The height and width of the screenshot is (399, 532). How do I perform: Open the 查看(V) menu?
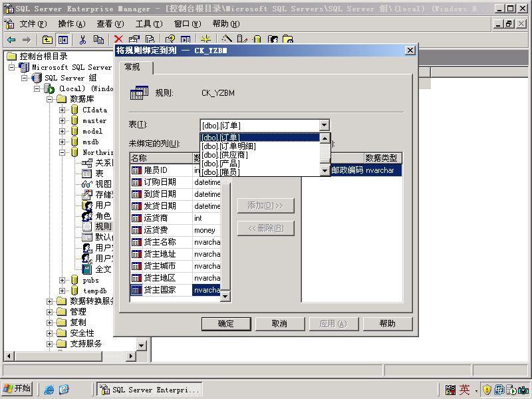pyautogui.click(x=110, y=24)
